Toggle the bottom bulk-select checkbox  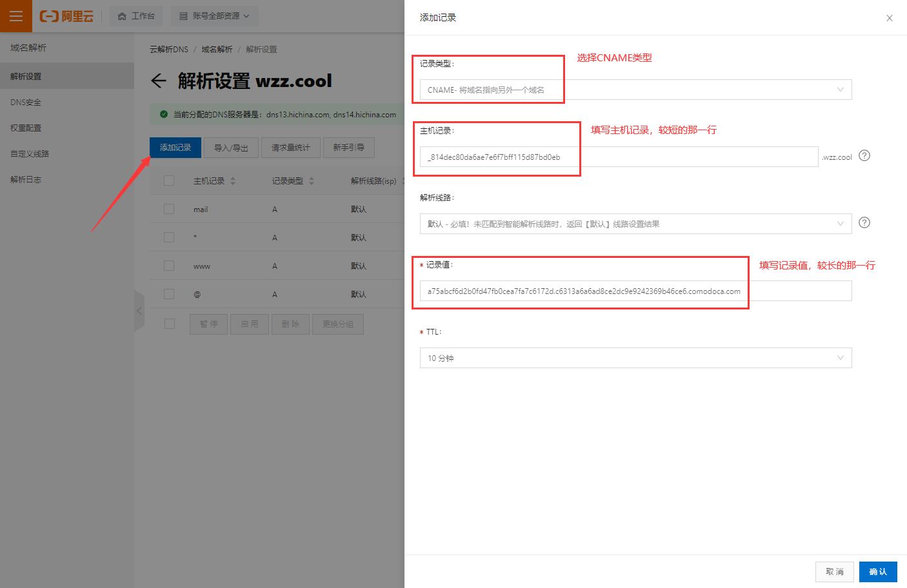pyautogui.click(x=170, y=324)
